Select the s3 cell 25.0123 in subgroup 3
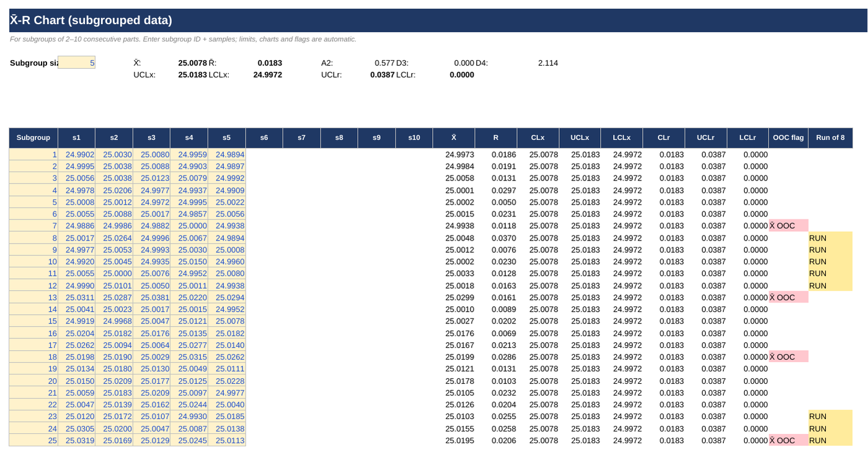Viewport: 868px width, 455px height. (x=151, y=179)
